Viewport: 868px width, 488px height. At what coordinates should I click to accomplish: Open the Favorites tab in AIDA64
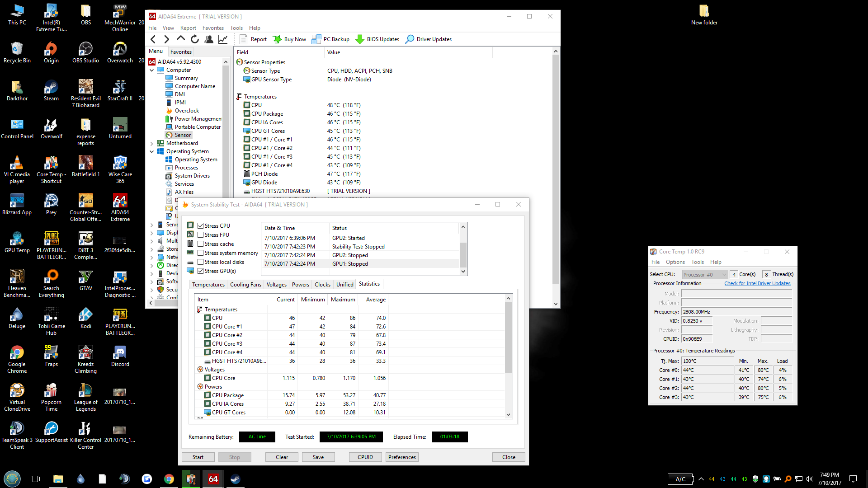point(181,52)
